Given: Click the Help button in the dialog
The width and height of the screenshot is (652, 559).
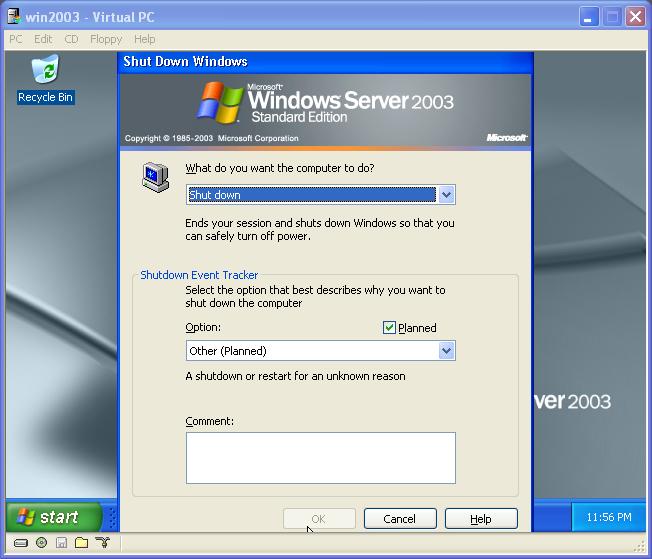Looking at the screenshot, I should (481, 519).
